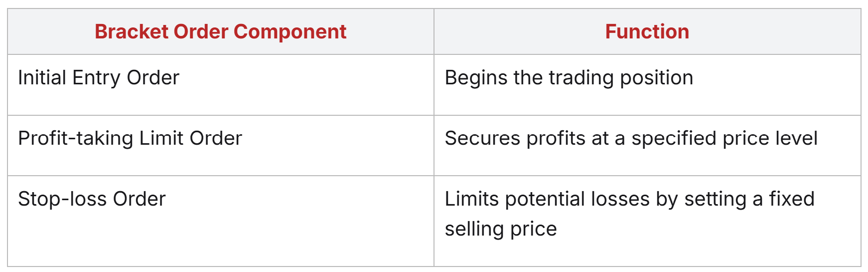Screen dimensions: 868x272
Task: Click the Bracket Order Component column header
Action: [221, 31]
